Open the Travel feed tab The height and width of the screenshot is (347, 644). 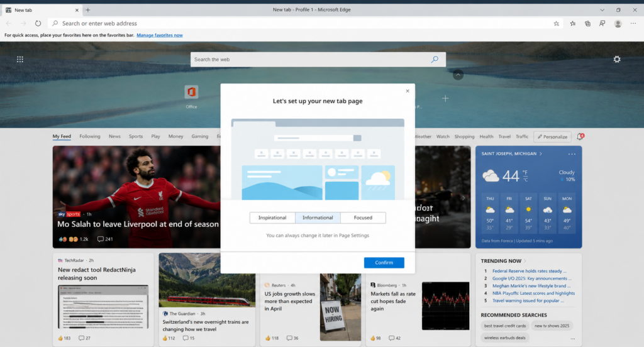tap(504, 136)
